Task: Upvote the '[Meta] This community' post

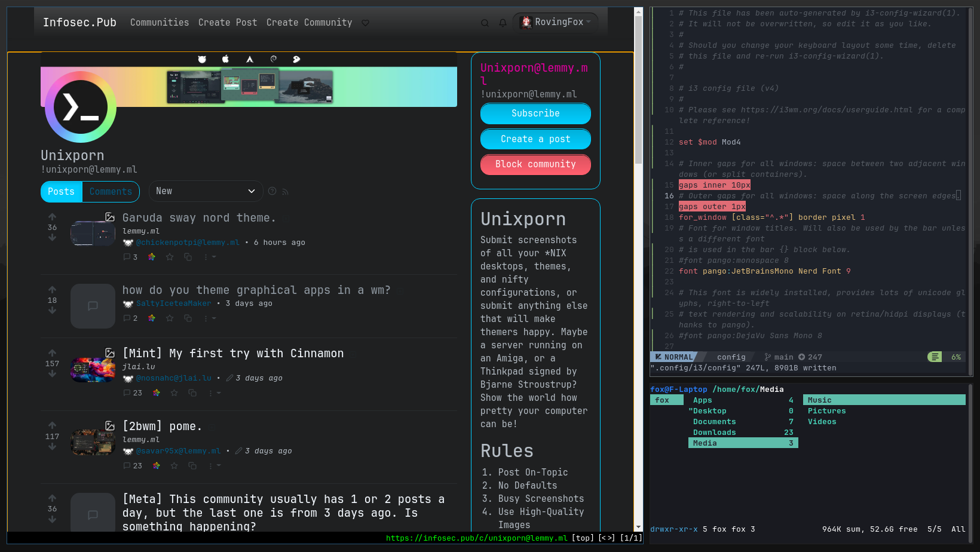Action: click(52, 498)
